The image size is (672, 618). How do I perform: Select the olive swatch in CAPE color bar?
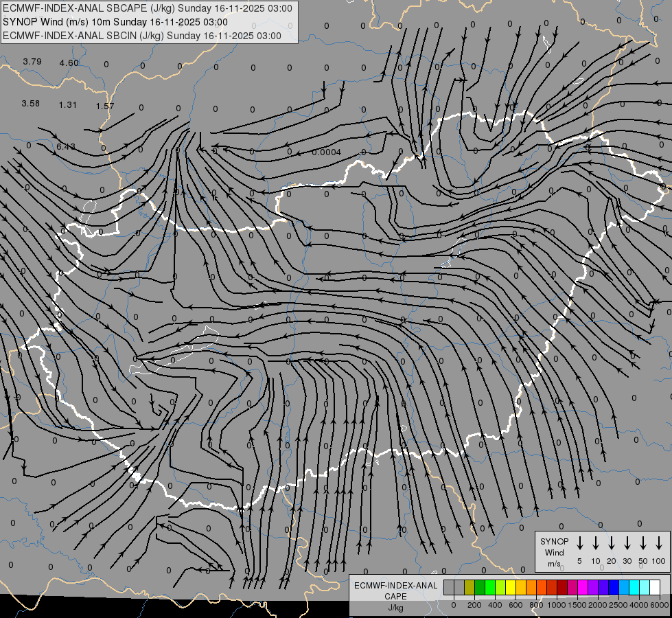tap(470, 588)
